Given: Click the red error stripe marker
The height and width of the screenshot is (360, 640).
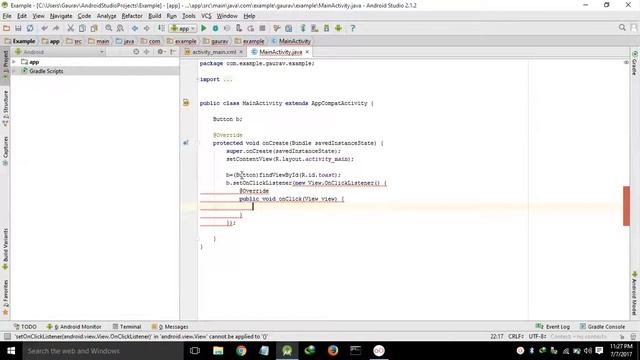Looking at the screenshot, I should click(626, 206).
